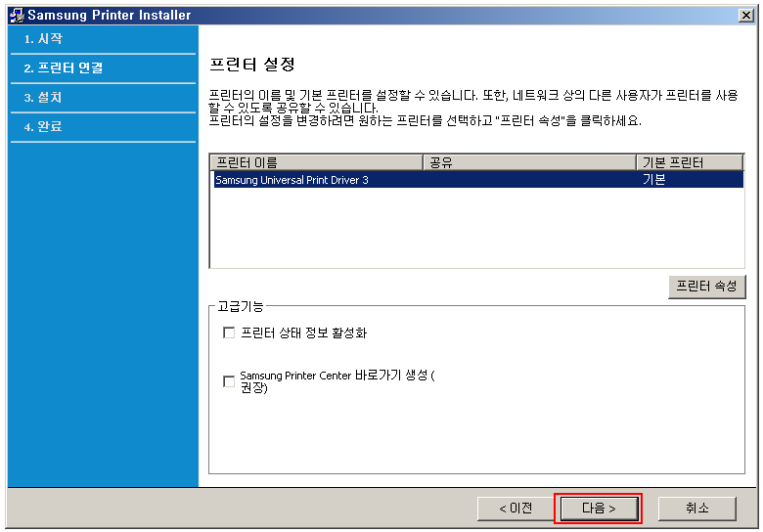This screenshot has height=532, width=763.
Task: Click the 기본 cell of the printer row
Action: tap(654, 180)
